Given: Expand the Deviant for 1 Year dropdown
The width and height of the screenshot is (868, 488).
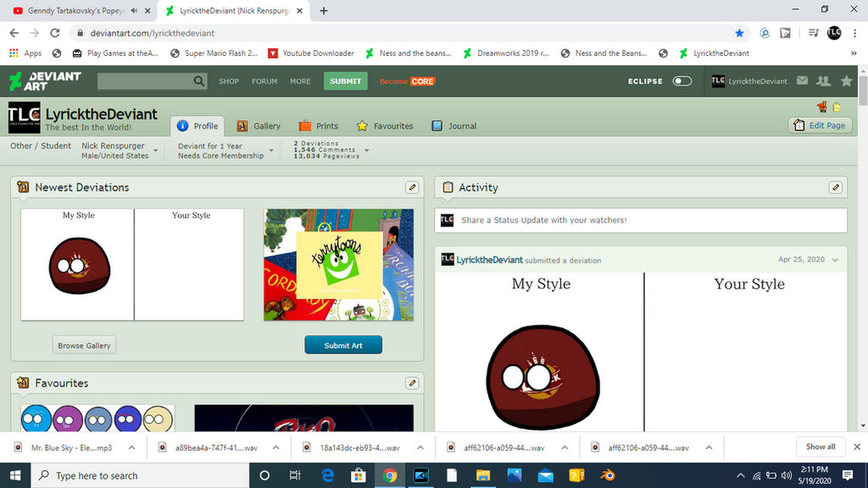Looking at the screenshot, I should tap(271, 151).
